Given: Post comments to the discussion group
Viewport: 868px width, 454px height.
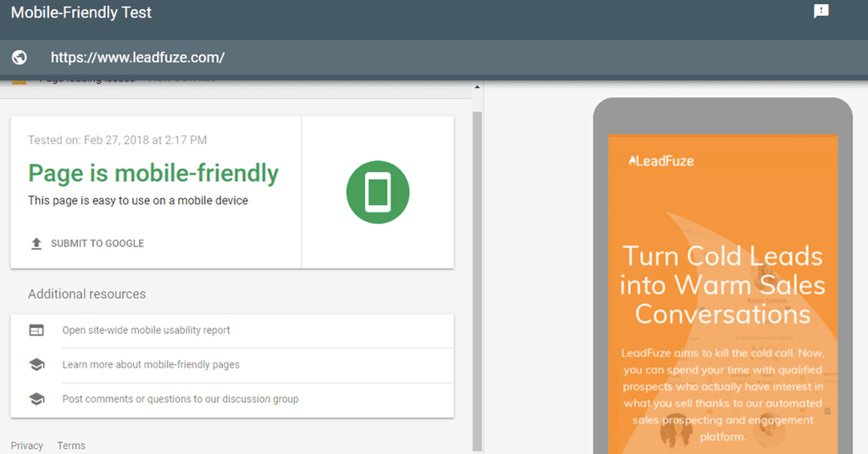Looking at the screenshot, I should point(181,399).
